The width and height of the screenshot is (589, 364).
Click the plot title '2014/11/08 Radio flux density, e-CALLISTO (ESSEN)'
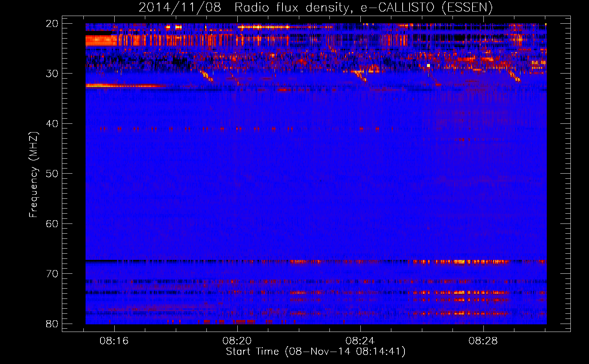tap(316, 8)
